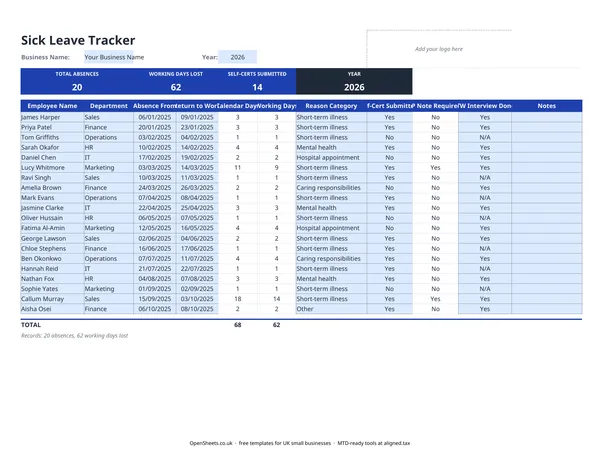This screenshot has width=600, height=464.
Task: Select the TOTAL row label
Action: click(x=31, y=325)
